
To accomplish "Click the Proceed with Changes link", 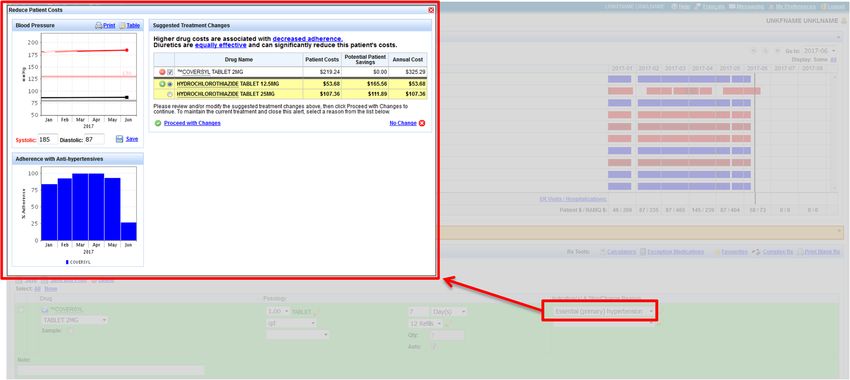I will [192, 123].
